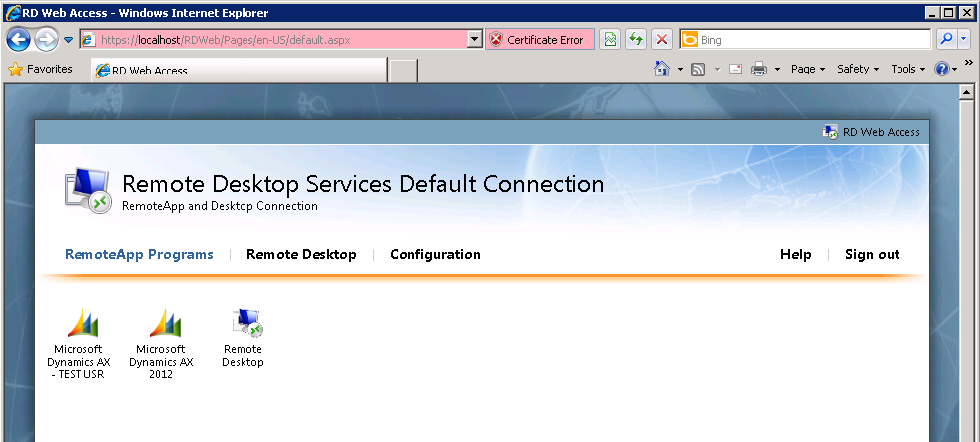Open the Safety dropdown menu
This screenshot has height=442, width=980.
858,69
